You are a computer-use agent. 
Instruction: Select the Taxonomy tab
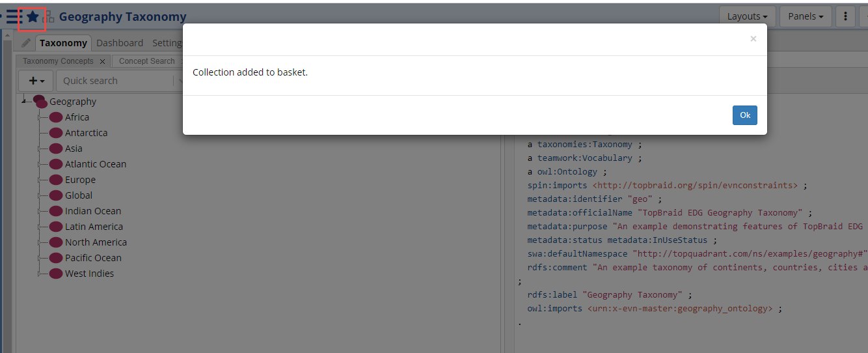pos(63,43)
